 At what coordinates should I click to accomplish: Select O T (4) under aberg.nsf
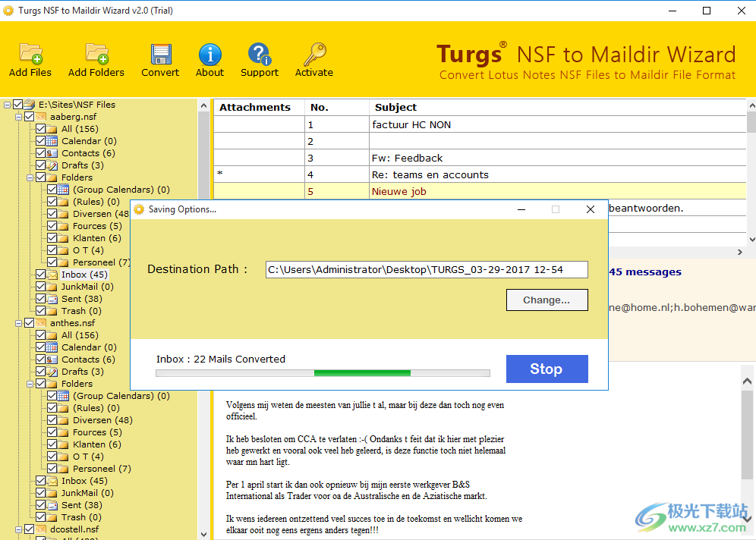click(x=88, y=250)
